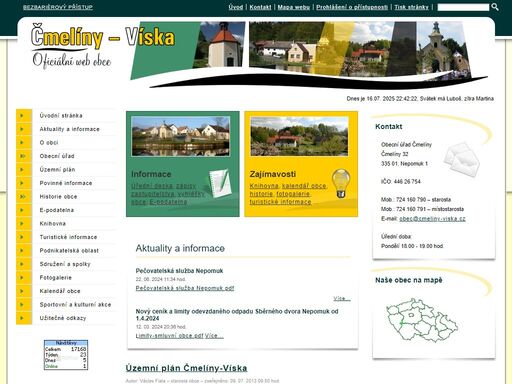The height and width of the screenshot is (384, 512).
Task: Open the Kontakt link in top bar
Action: [260, 7]
